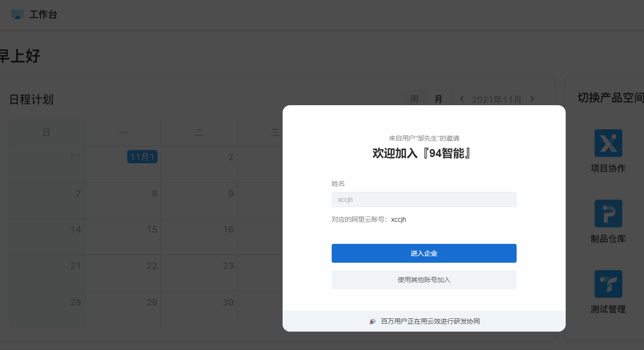Click 百万用户正在用云效进行研发协同 footer text
Screen dimensions: 644x350
click(430, 321)
